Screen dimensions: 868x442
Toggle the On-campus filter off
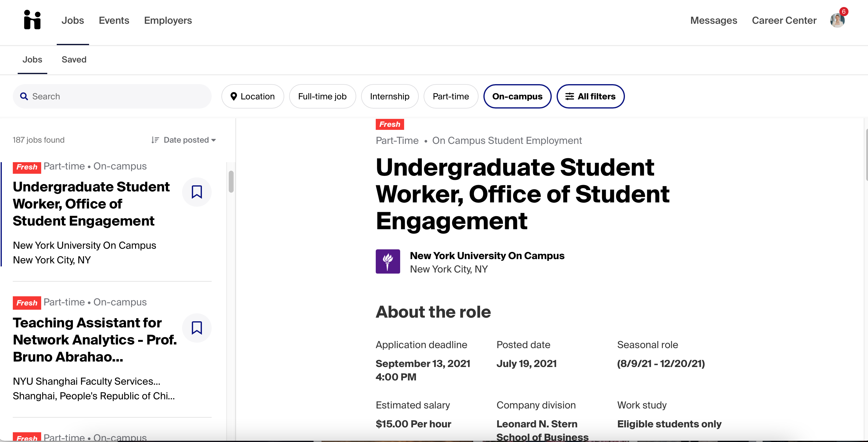coord(517,96)
